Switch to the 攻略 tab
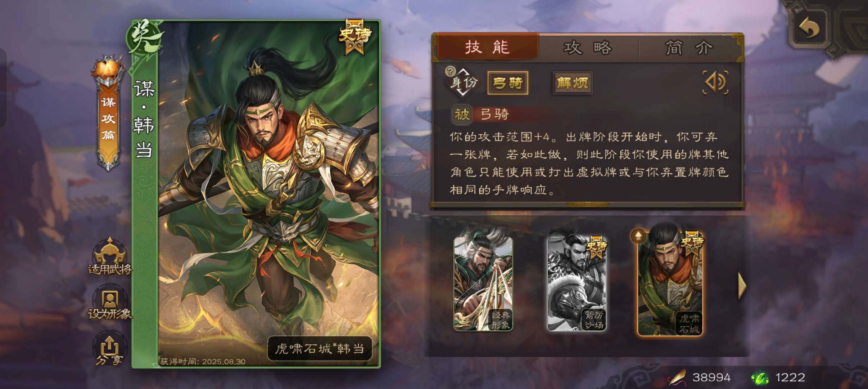This screenshot has height=389, width=868. [x=588, y=48]
